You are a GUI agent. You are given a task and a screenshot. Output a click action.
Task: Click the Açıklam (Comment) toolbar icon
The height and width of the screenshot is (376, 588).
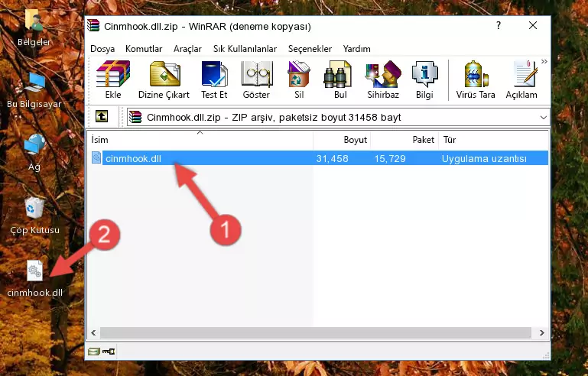tap(521, 79)
